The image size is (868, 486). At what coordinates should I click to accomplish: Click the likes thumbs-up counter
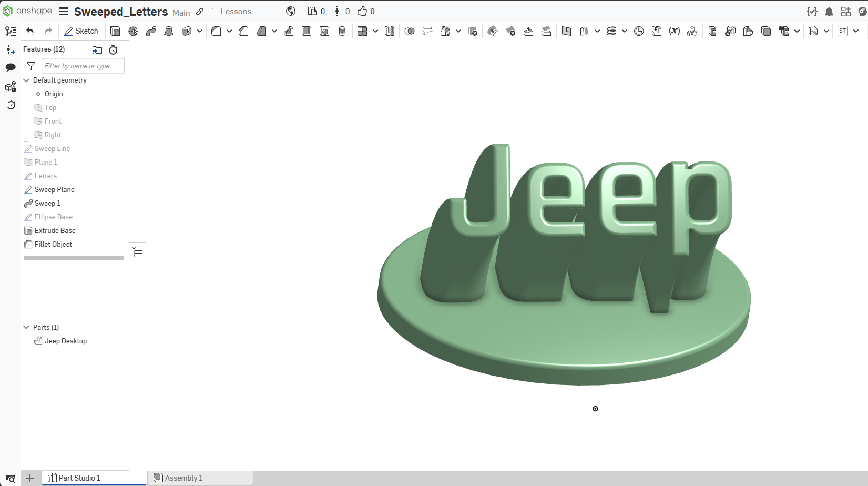click(366, 11)
